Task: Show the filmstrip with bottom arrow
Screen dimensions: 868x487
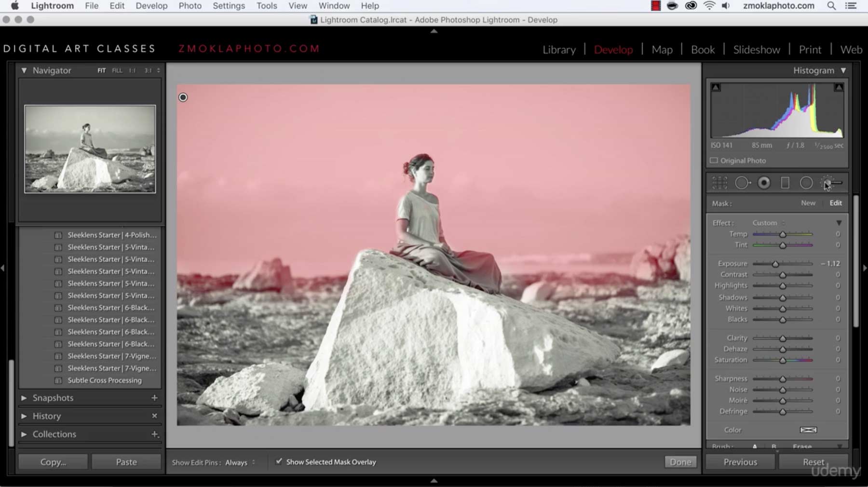Action: (x=434, y=480)
